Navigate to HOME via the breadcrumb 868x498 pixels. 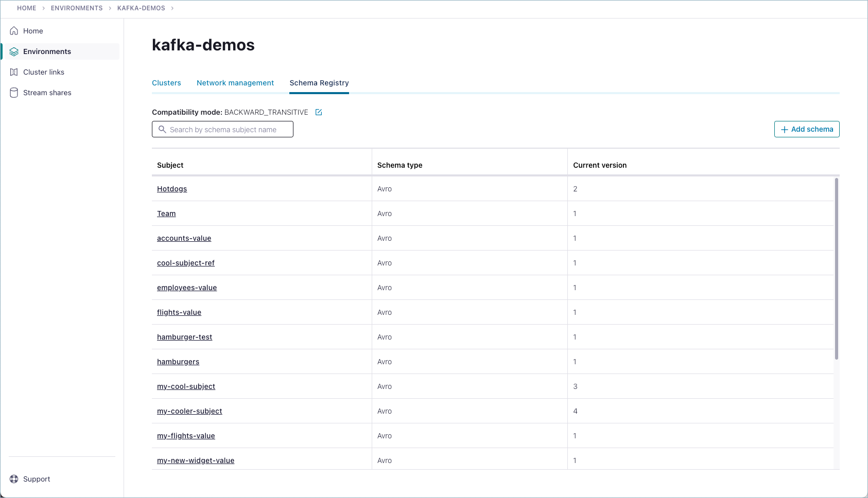click(x=26, y=8)
